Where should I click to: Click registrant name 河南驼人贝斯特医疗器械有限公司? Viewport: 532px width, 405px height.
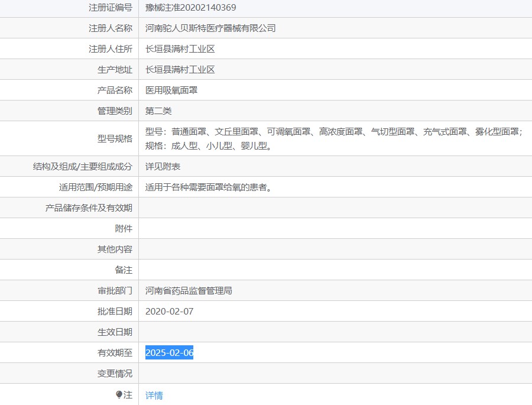pos(210,28)
